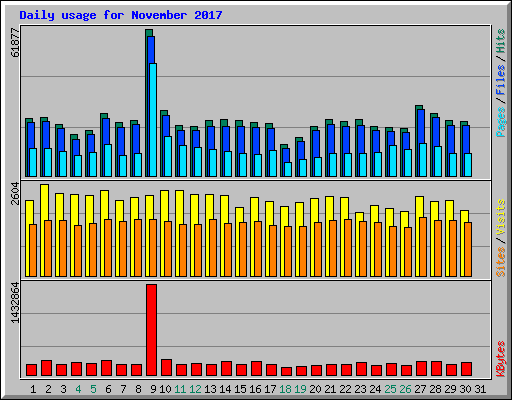Click the Visits legend label
This screenshot has height=400, width=512.
pos(501,218)
